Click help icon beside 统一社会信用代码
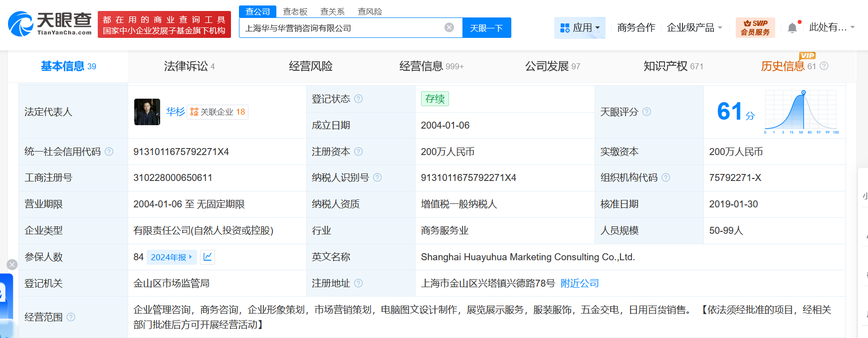868x338 pixels. [x=109, y=152]
